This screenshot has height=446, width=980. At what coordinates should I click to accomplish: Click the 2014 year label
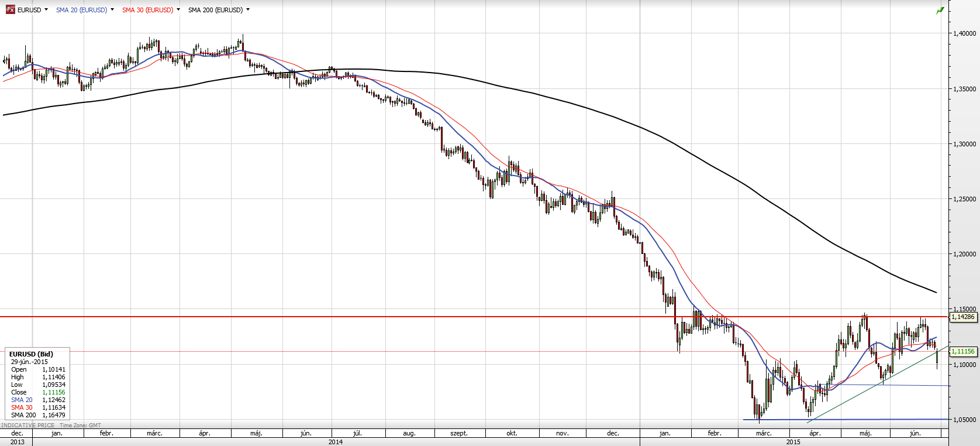(x=336, y=442)
